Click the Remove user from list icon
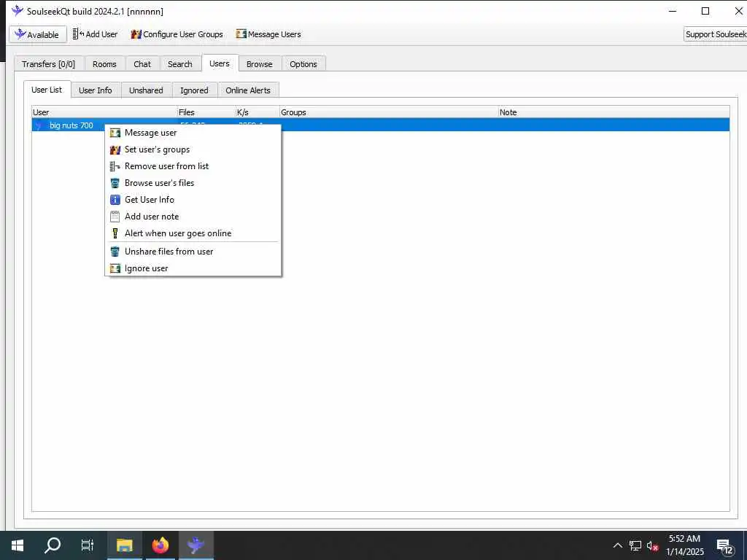The width and height of the screenshot is (747, 560). 115,167
